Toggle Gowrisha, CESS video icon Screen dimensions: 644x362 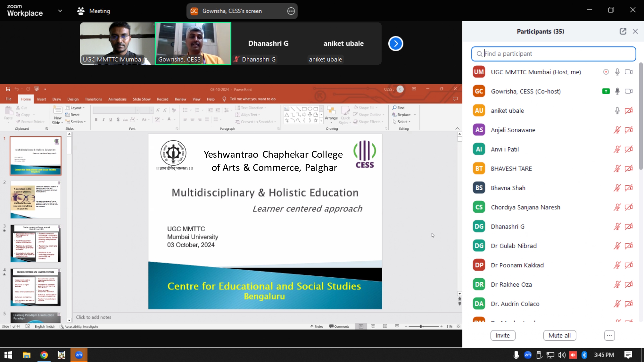tap(629, 91)
